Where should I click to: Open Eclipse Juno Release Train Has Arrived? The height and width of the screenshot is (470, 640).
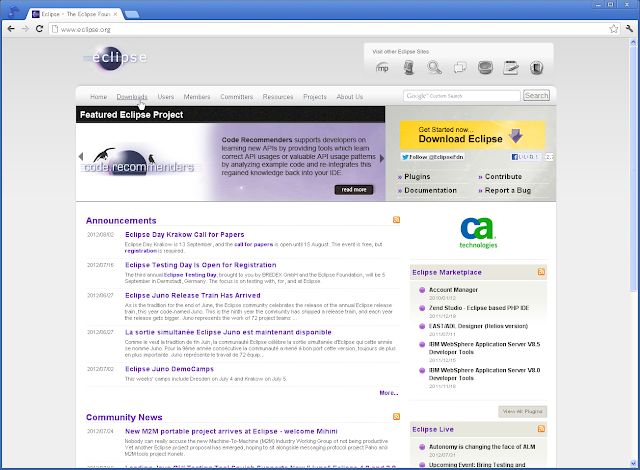[193, 295]
